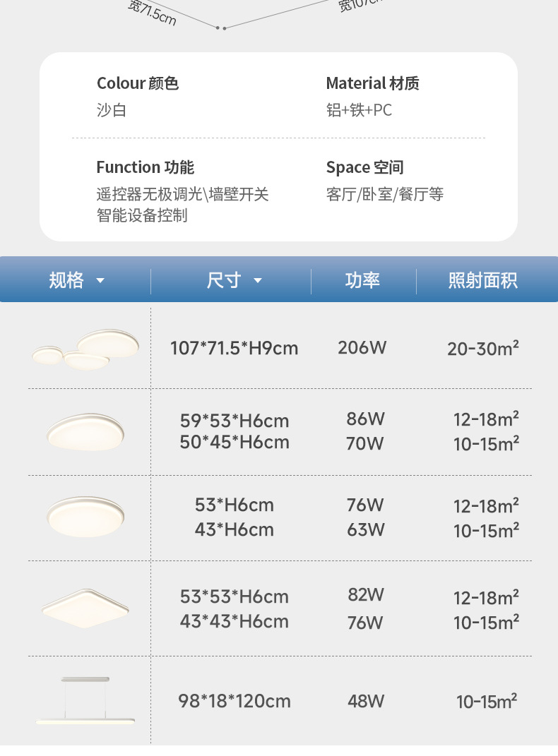Select the 照射面积 column header
The height and width of the screenshot is (756, 558).
[x=483, y=280]
